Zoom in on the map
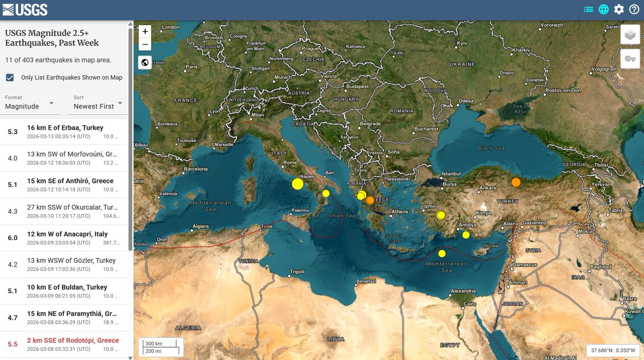 click(x=145, y=32)
